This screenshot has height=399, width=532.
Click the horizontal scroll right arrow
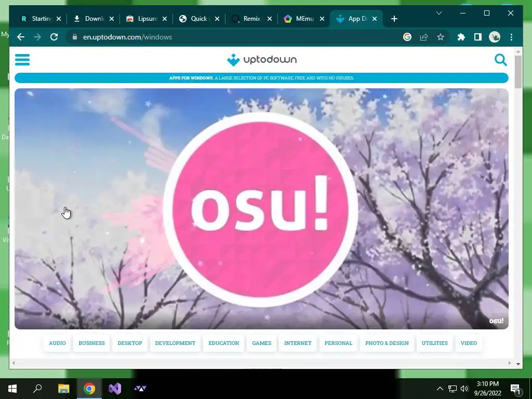pyautogui.click(x=509, y=363)
